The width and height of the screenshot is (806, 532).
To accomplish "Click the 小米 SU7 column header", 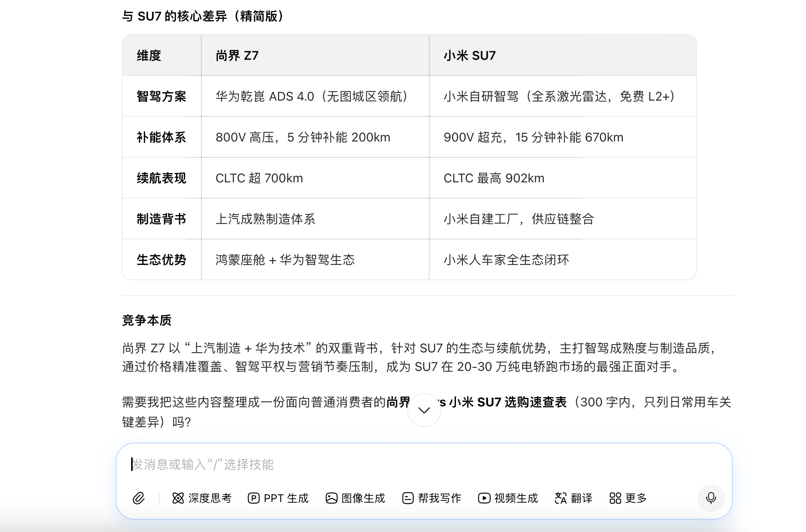I will pyautogui.click(x=469, y=56).
